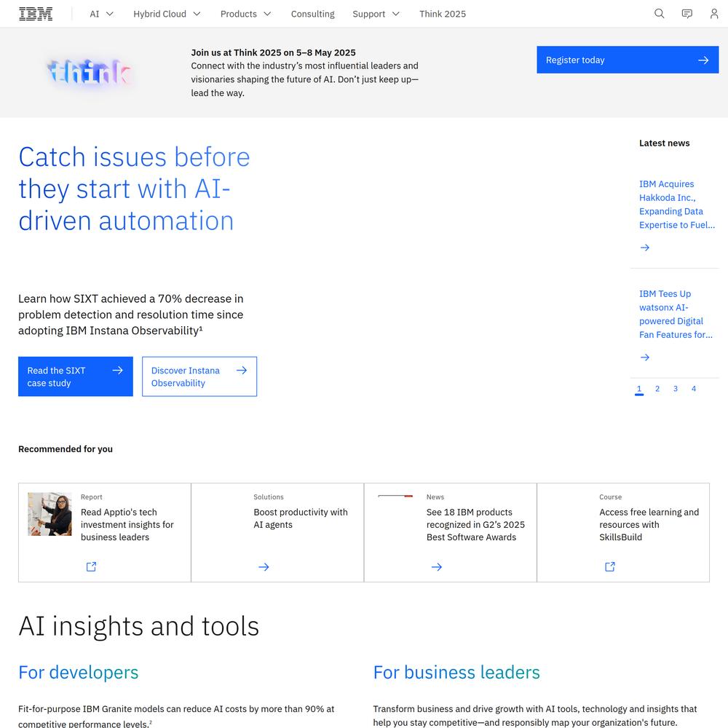This screenshot has width=728, height=728.
Task: Click the IBM logo in the header
Action: tap(36, 14)
